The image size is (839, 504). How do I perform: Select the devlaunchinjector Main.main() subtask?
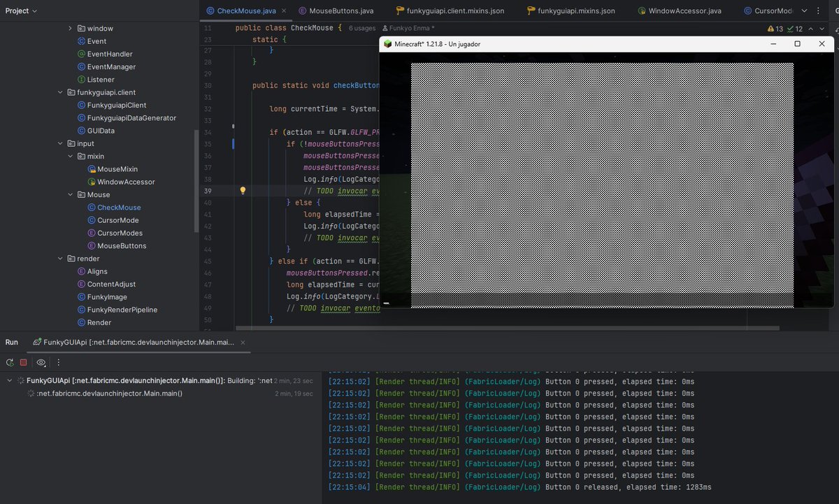pyautogui.click(x=110, y=394)
